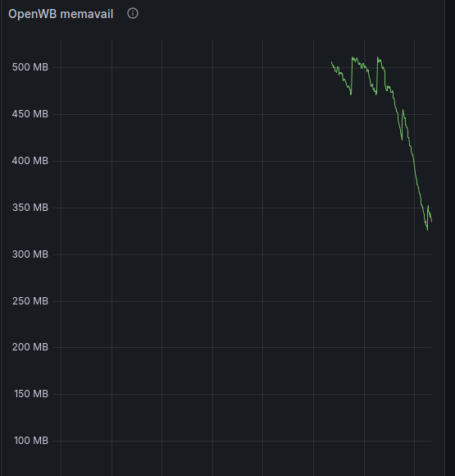Image resolution: width=455 pixels, height=476 pixels.
Task: Click the first sharp peak of the green line
Action: click(353, 57)
